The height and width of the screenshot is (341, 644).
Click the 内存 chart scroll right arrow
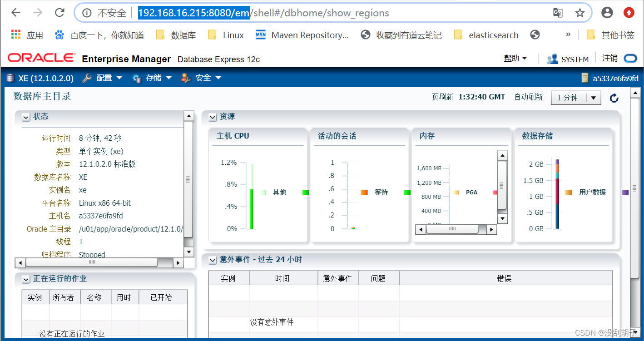pos(491,230)
